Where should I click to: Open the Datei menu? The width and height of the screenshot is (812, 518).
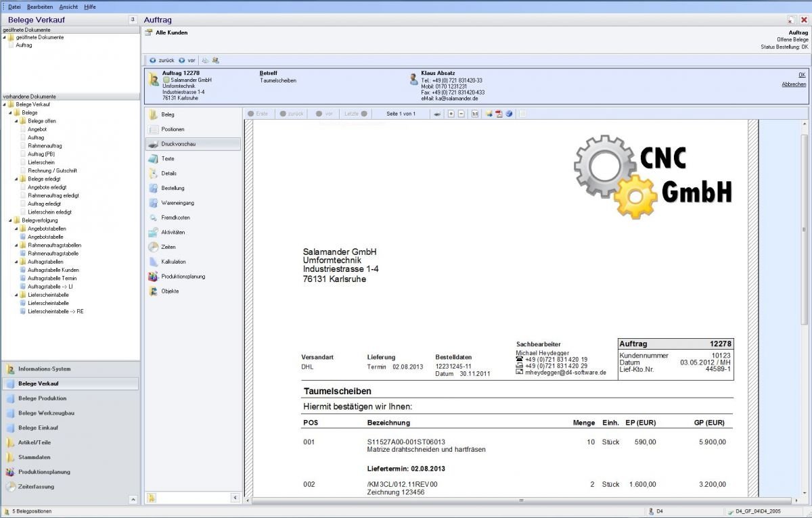tap(14, 7)
